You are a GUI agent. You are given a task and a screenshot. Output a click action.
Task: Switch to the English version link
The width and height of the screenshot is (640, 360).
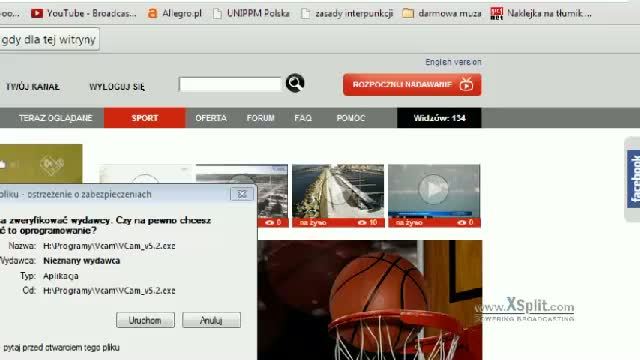[453, 62]
